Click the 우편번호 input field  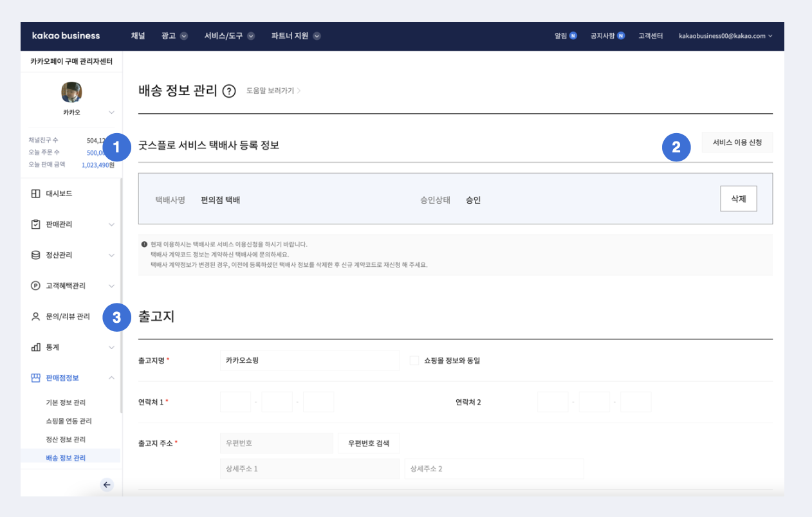(277, 444)
